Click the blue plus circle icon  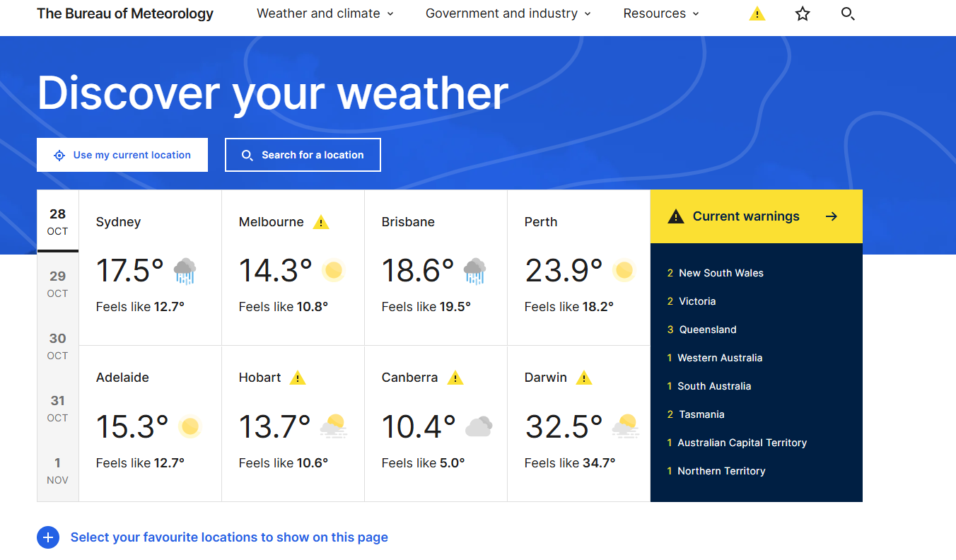coord(48,537)
